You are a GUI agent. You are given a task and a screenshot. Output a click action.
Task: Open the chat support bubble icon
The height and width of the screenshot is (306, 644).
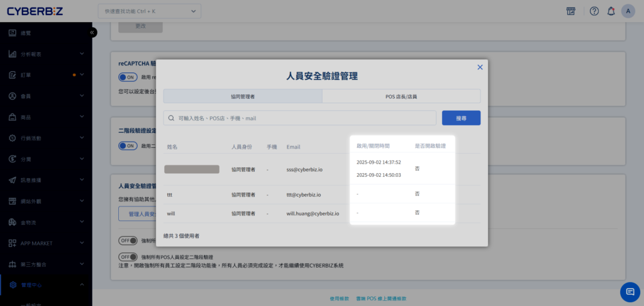tap(630, 292)
